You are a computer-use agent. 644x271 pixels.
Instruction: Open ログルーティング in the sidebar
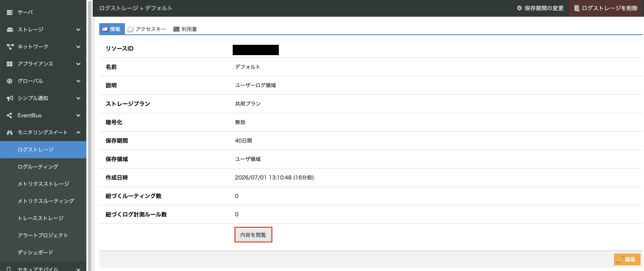pyautogui.click(x=38, y=167)
